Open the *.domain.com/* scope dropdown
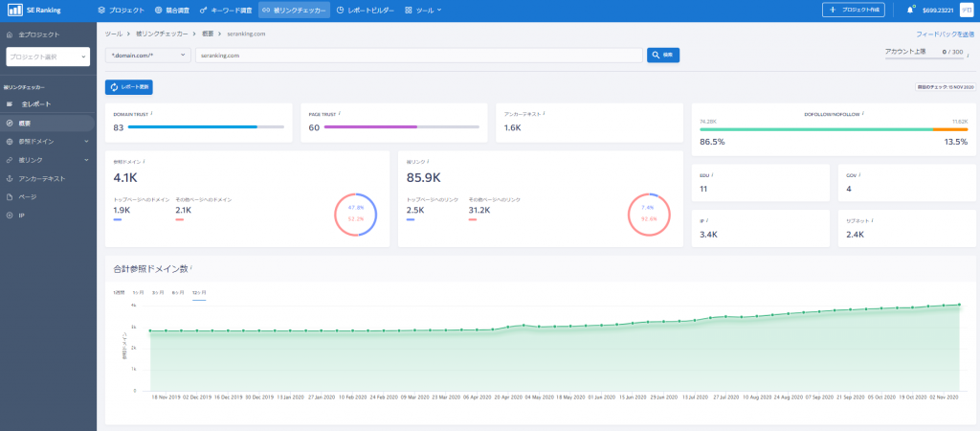The height and width of the screenshot is (431, 980). [147, 55]
